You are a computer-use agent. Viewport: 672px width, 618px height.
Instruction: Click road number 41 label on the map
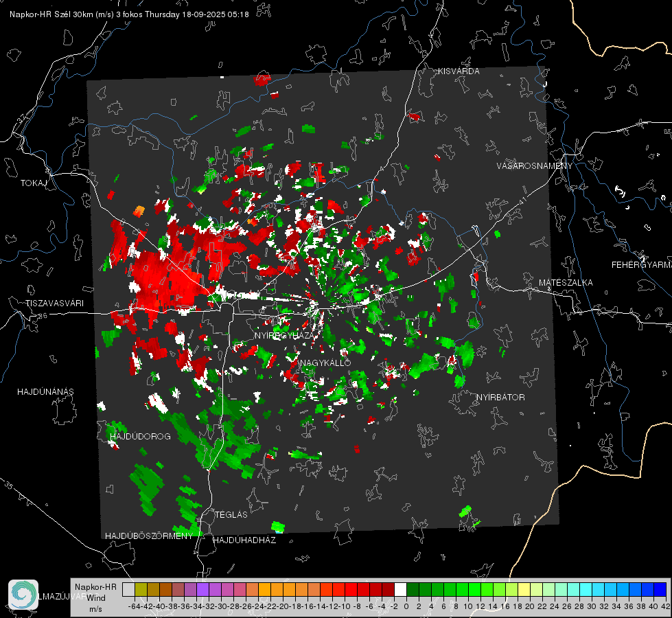[x=522, y=201]
